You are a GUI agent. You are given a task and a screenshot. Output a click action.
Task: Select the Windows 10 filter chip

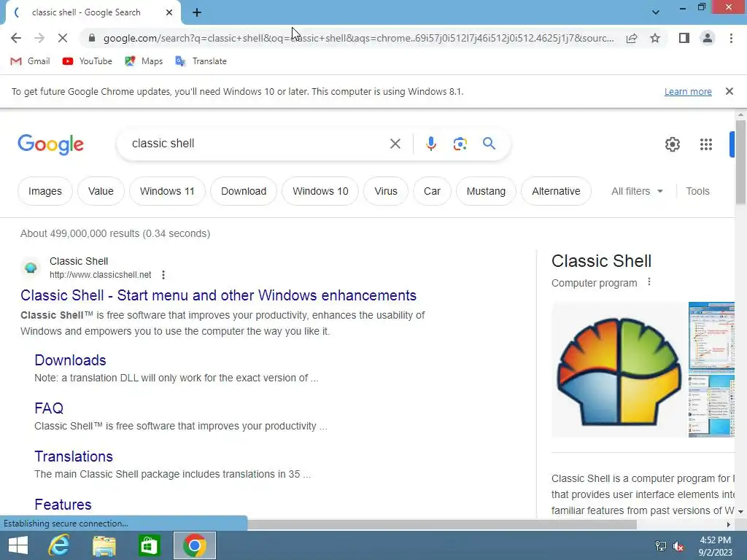(320, 191)
